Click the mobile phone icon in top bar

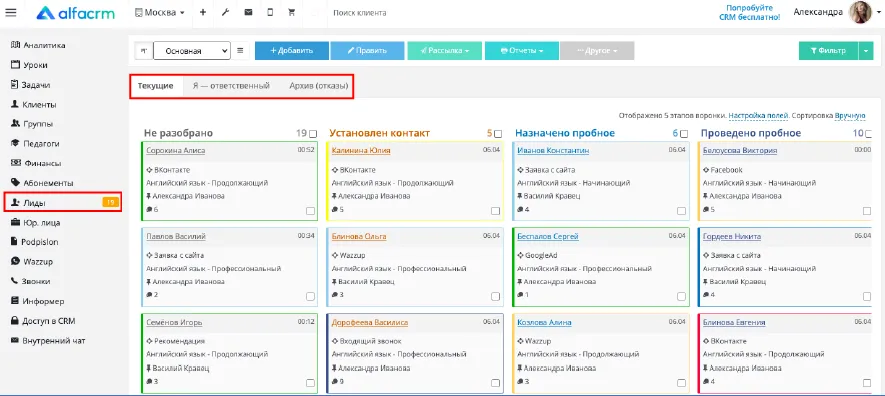270,12
